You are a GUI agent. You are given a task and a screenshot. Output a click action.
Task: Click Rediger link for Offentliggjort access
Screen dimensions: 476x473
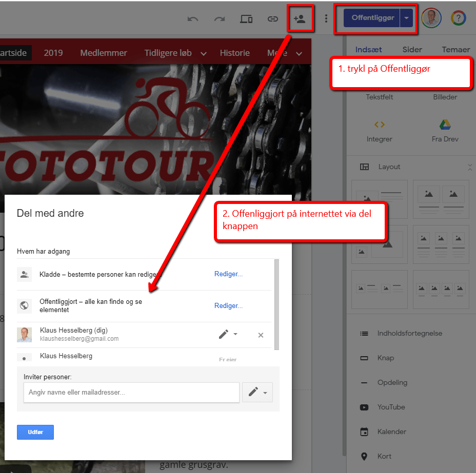[x=228, y=305]
